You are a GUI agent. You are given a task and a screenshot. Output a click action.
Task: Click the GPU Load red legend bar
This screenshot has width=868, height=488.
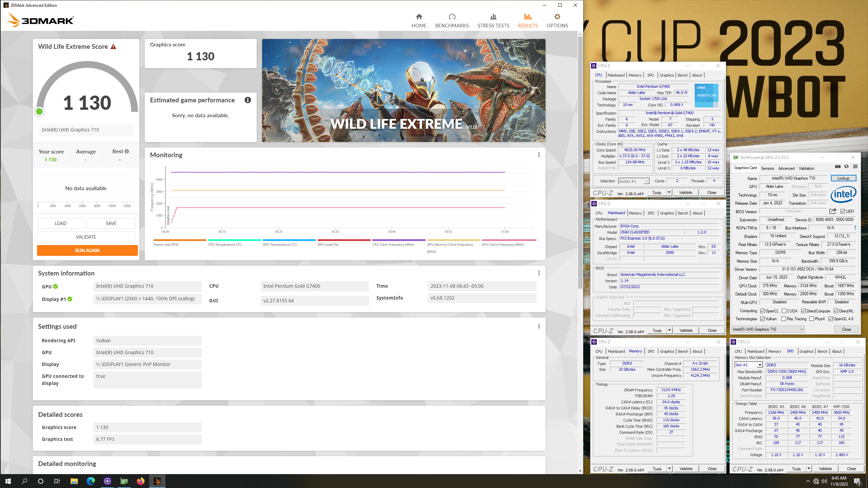pos(344,240)
